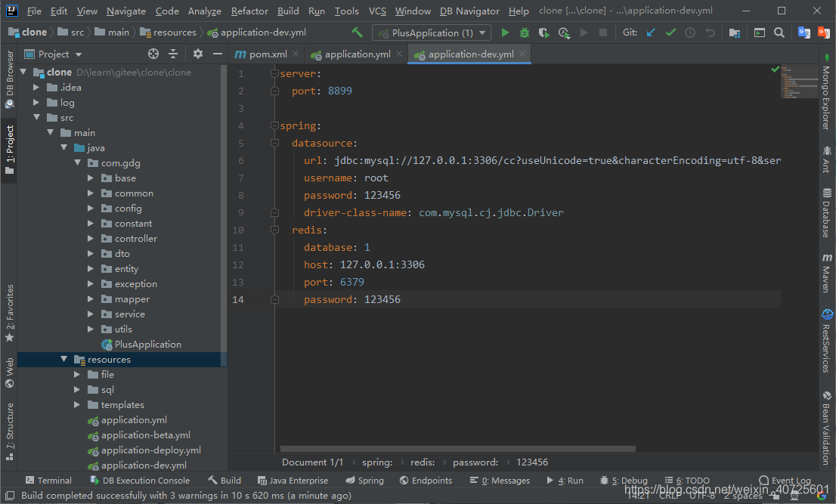Open the Maven side panel
The height and width of the screenshot is (504, 836).
point(826,273)
